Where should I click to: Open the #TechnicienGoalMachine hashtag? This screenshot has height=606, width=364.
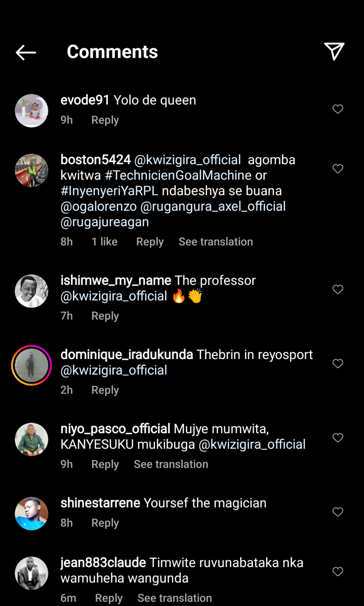178,175
